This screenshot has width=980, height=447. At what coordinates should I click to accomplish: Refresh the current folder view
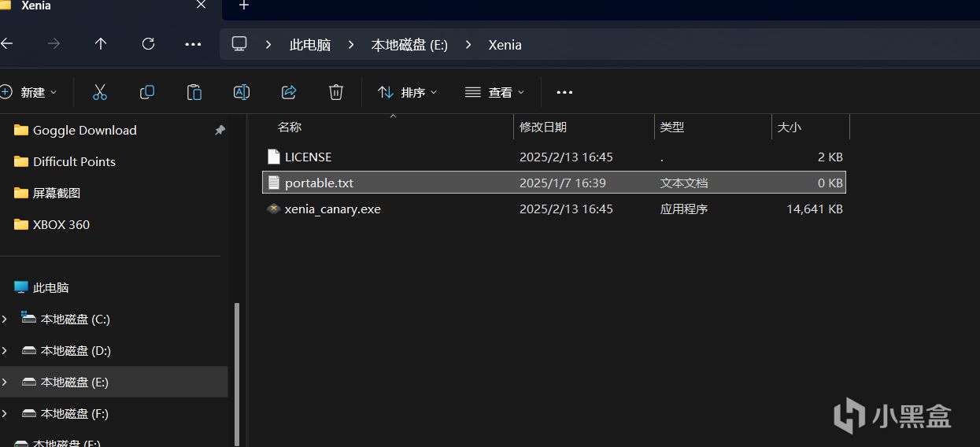click(x=148, y=44)
